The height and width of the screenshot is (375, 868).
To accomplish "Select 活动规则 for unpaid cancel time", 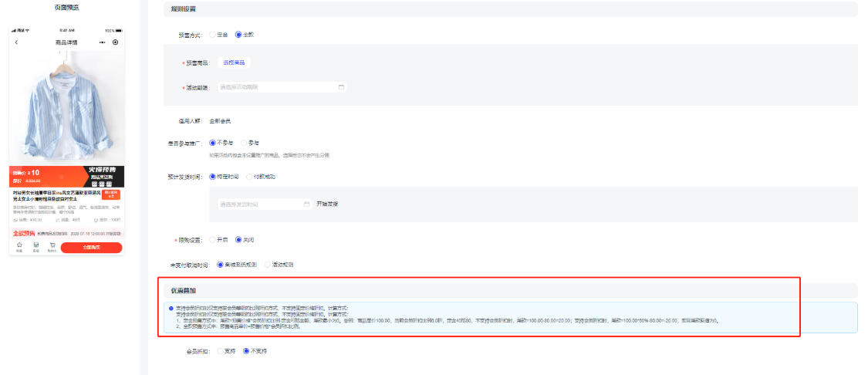I will 268,265.
